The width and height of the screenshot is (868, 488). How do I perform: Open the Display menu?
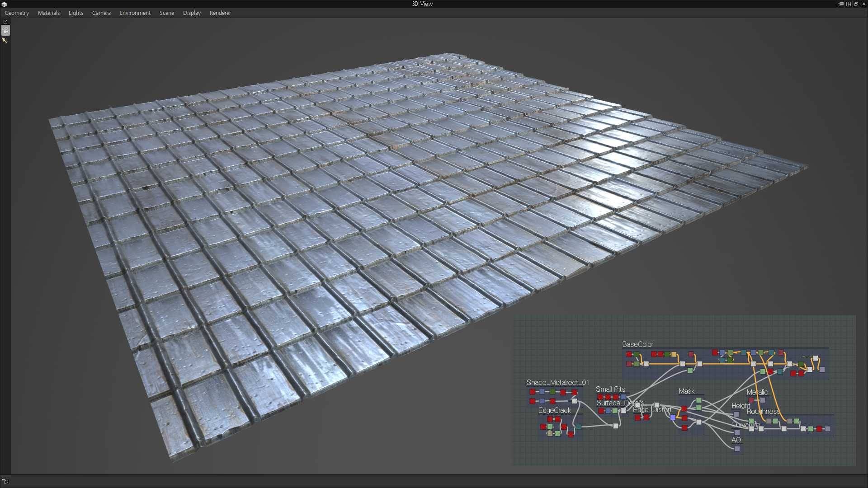coord(192,13)
